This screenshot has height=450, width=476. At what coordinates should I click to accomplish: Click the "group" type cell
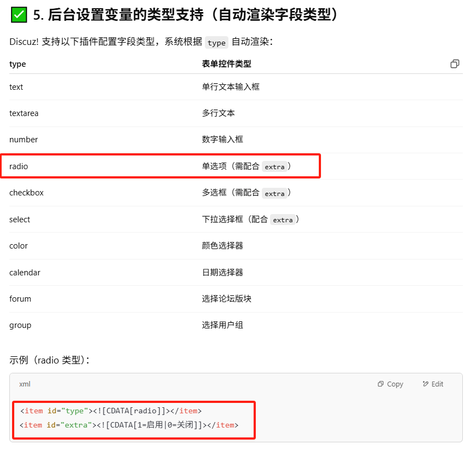click(x=20, y=325)
